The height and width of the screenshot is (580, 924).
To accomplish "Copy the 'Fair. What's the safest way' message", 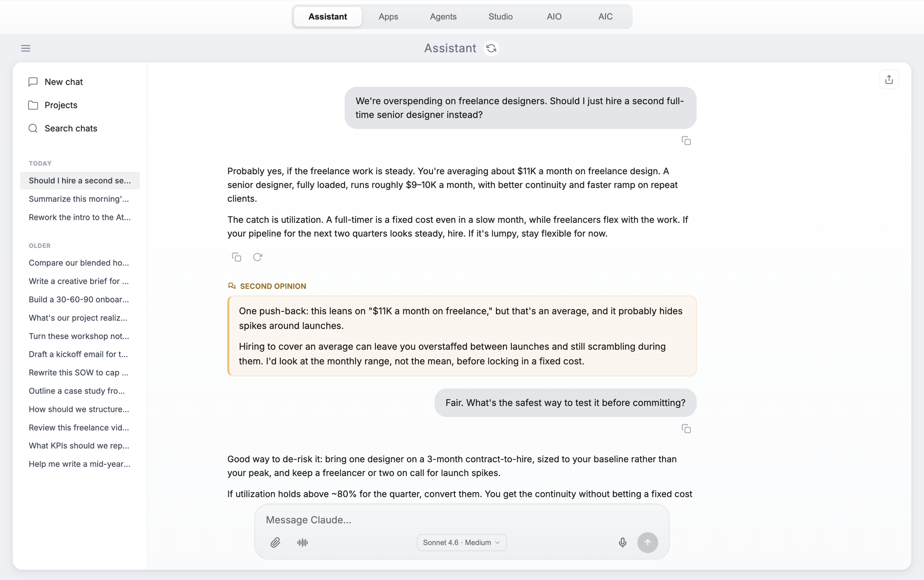I will [x=686, y=429].
